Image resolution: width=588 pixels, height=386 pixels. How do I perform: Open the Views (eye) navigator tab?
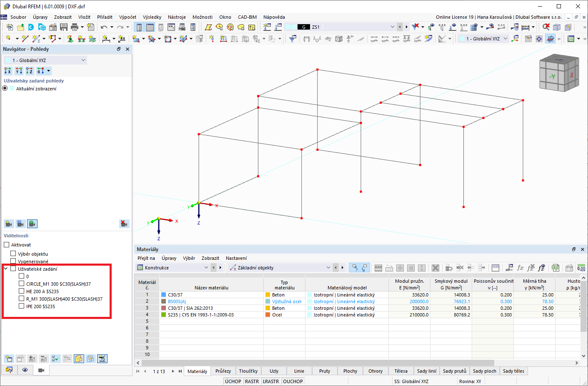click(25, 370)
